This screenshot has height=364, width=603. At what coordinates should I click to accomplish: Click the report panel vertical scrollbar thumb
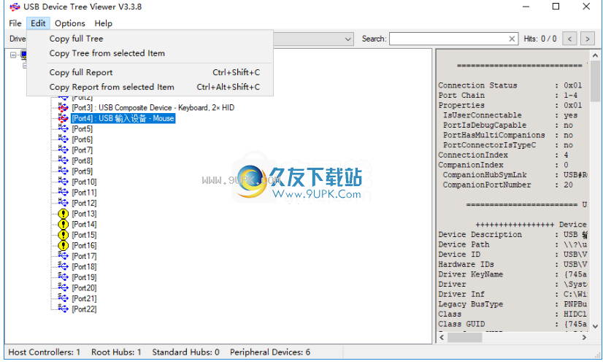tap(595, 80)
